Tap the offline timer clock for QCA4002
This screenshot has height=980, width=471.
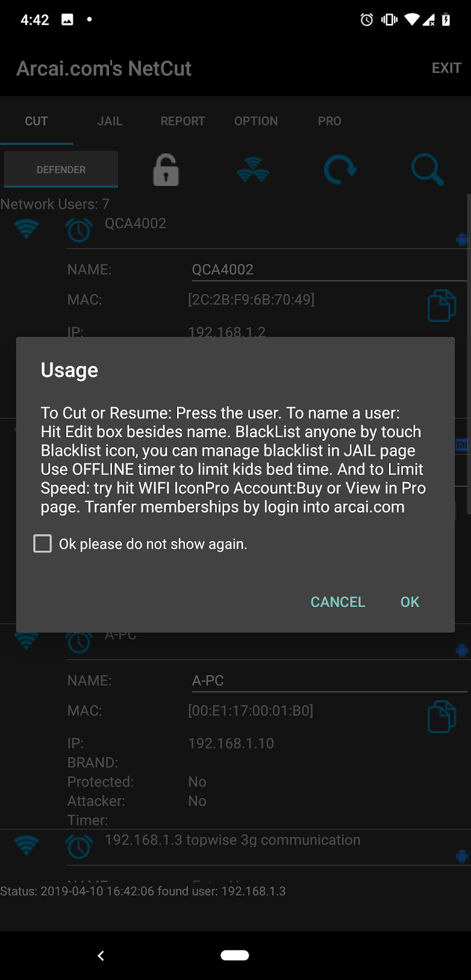(79, 230)
